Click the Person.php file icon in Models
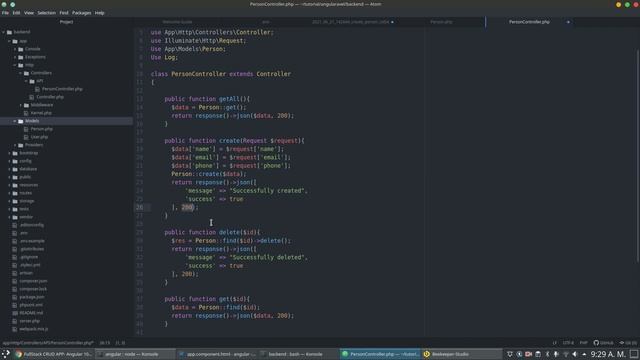Image resolution: width=640 pixels, height=360 pixels. [26, 129]
